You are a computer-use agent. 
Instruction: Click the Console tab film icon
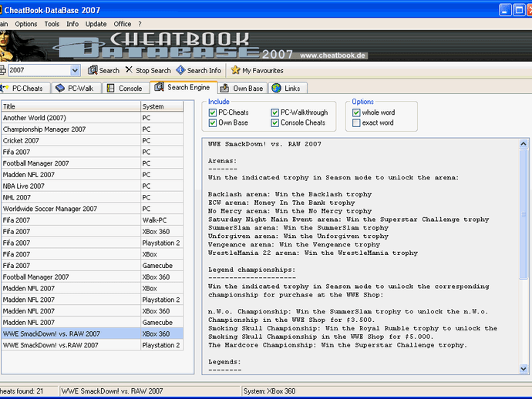[110, 88]
